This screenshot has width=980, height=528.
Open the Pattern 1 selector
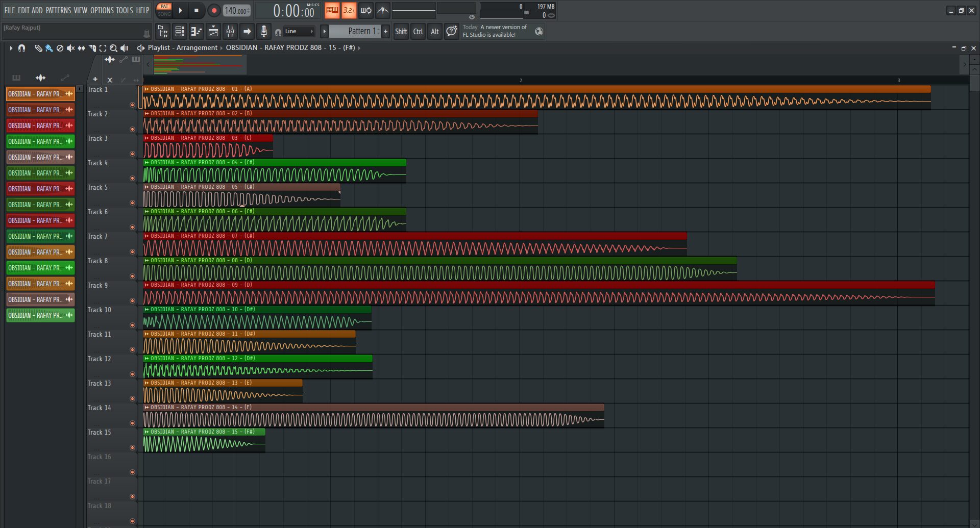[359, 32]
